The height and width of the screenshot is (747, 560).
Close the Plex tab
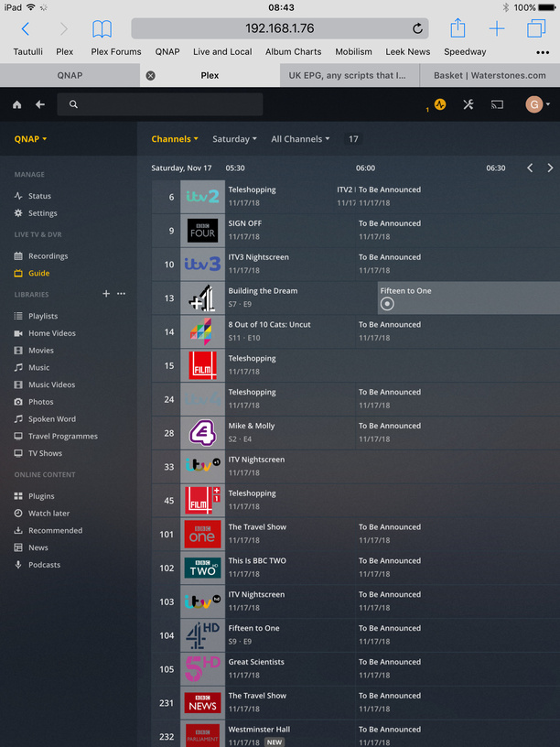[150, 75]
